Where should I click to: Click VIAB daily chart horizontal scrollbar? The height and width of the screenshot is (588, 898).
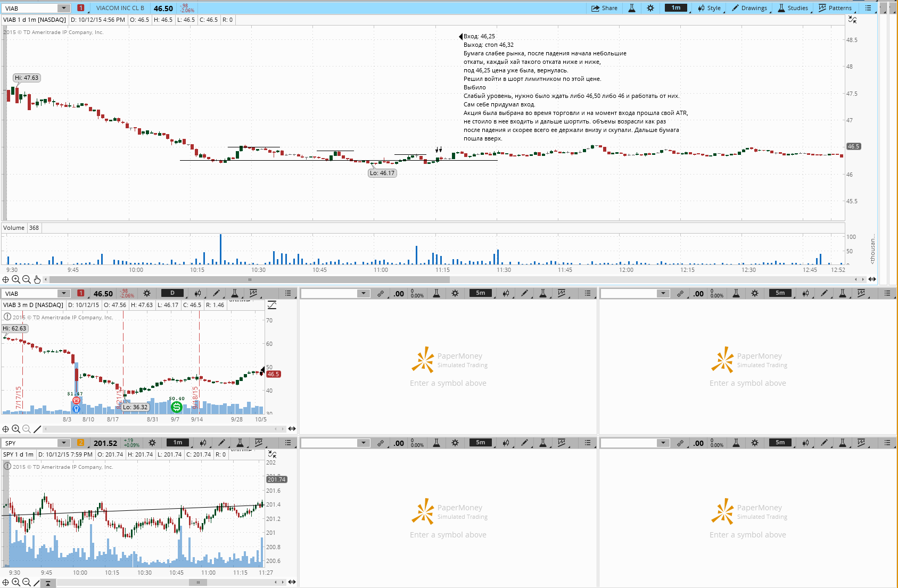163,429
